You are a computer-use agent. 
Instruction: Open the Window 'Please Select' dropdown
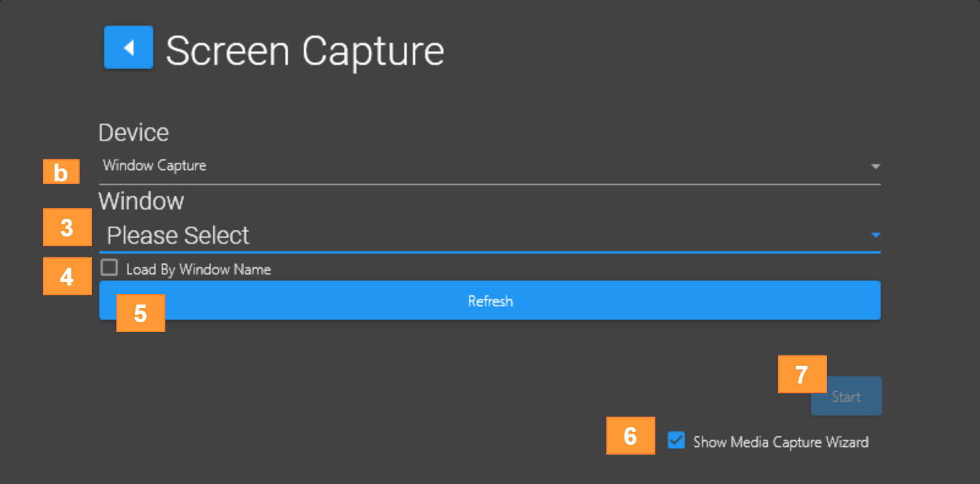[484, 236]
